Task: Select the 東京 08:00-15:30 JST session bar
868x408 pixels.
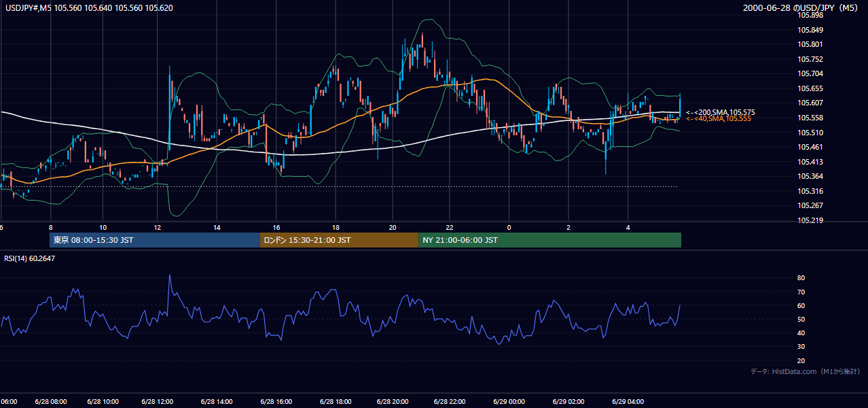Action: (155, 240)
